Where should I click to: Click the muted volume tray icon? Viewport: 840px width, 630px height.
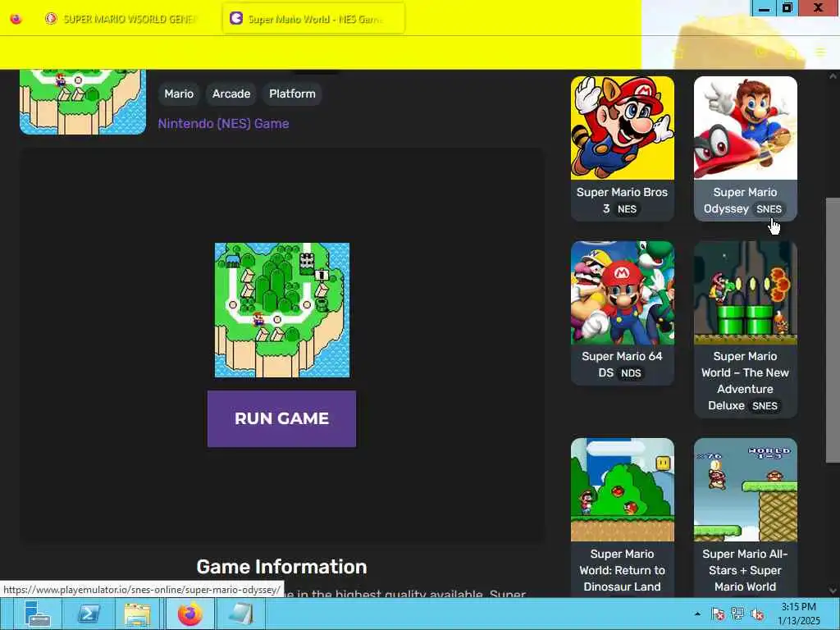click(757, 614)
